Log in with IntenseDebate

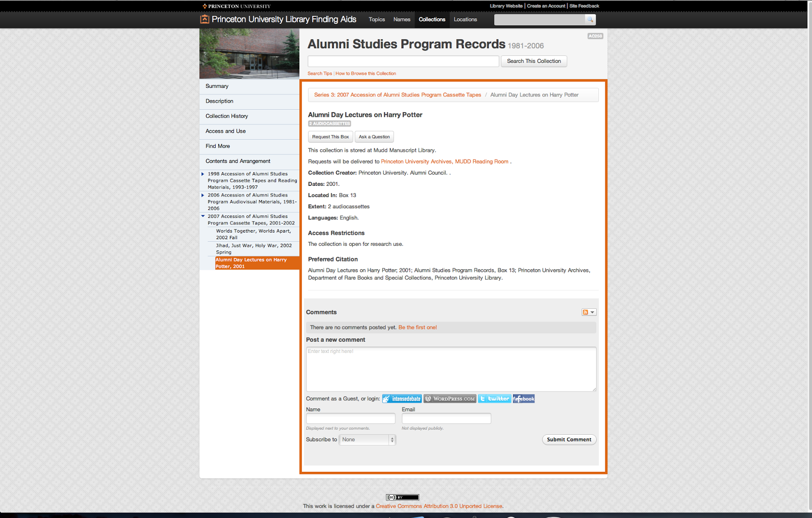pyautogui.click(x=402, y=399)
